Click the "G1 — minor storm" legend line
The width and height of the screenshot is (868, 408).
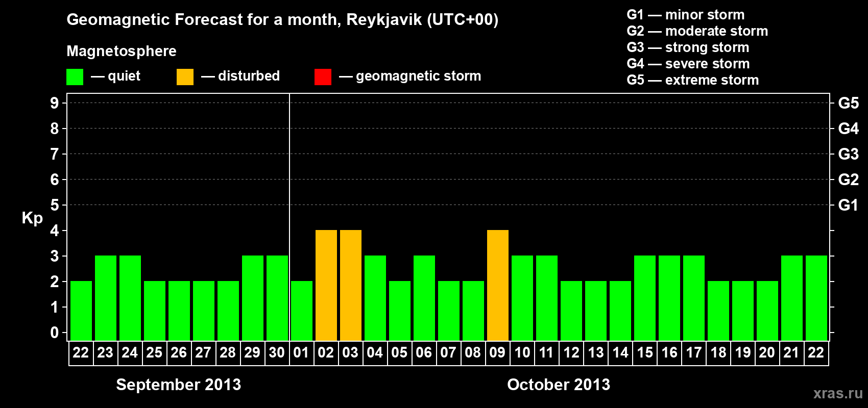[x=686, y=15]
